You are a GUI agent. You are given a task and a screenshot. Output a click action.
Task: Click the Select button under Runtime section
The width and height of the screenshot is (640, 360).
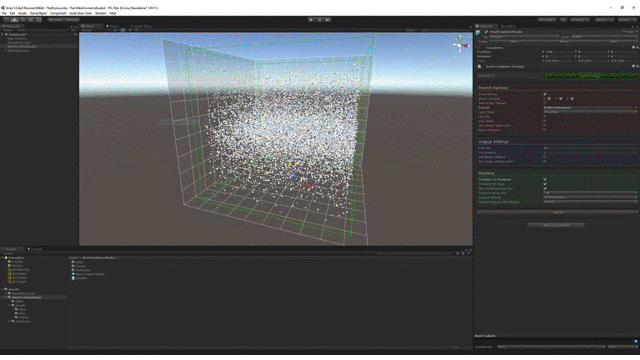click(558, 212)
